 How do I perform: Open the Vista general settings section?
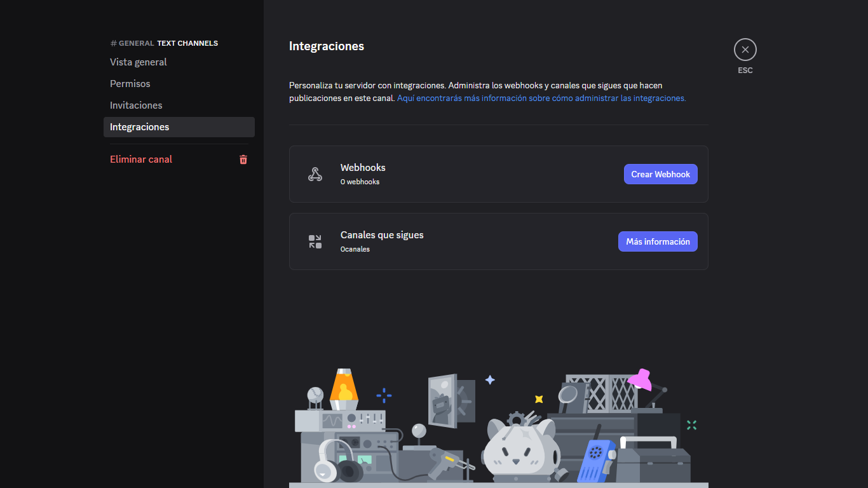(x=139, y=62)
